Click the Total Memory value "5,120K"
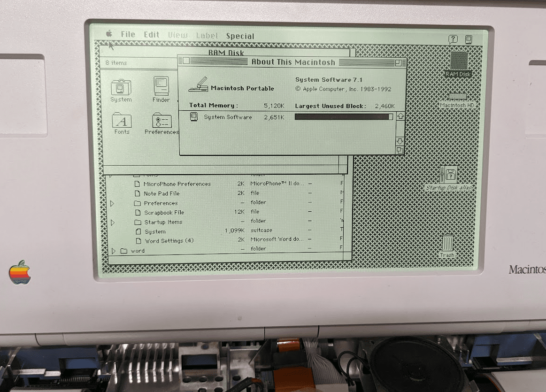 (x=274, y=106)
